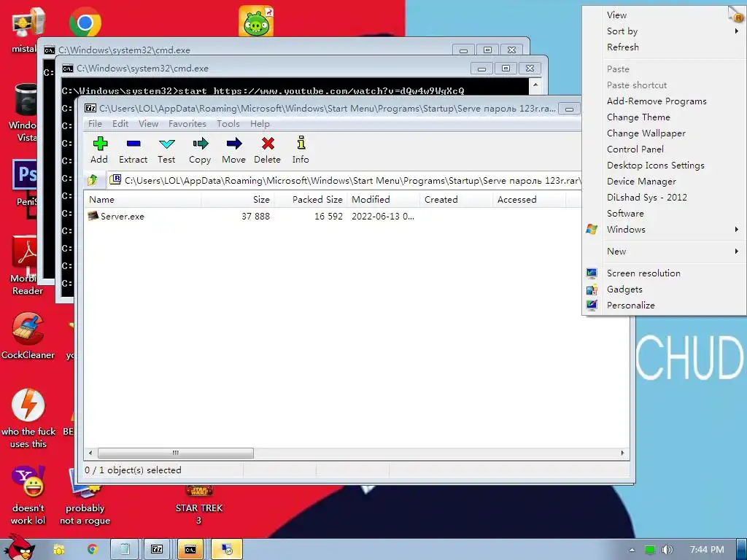Open Google Chrome desktop shortcut

coord(85,23)
